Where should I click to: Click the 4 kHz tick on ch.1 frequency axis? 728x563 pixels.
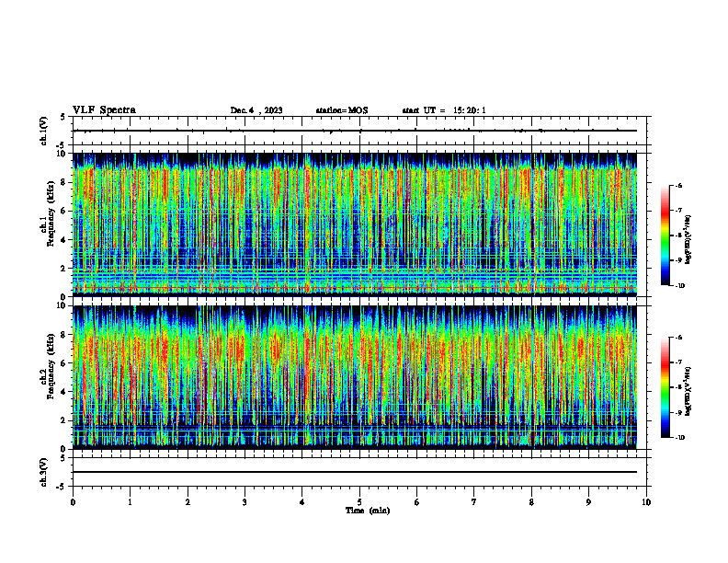[63, 240]
